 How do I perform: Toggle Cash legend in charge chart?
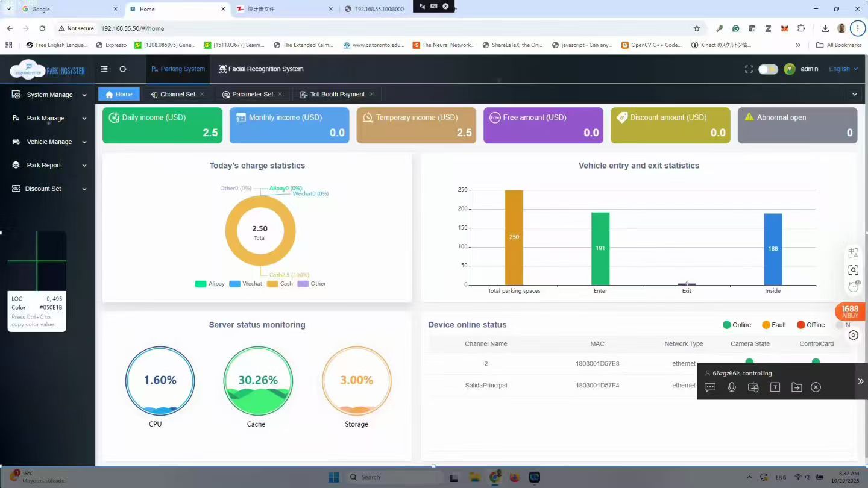[x=280, y=284]
